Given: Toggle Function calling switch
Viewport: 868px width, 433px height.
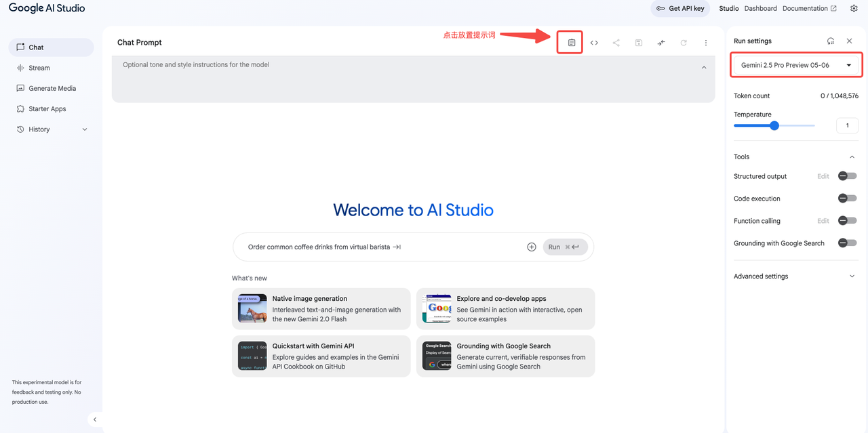Looking at the screenshot, I should [848, 221].
